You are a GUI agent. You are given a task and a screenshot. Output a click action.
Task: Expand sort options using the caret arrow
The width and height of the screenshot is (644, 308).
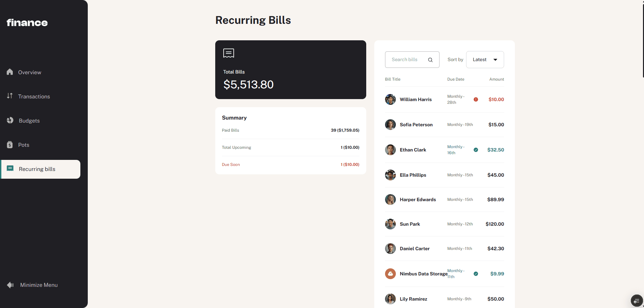[495, 60]
